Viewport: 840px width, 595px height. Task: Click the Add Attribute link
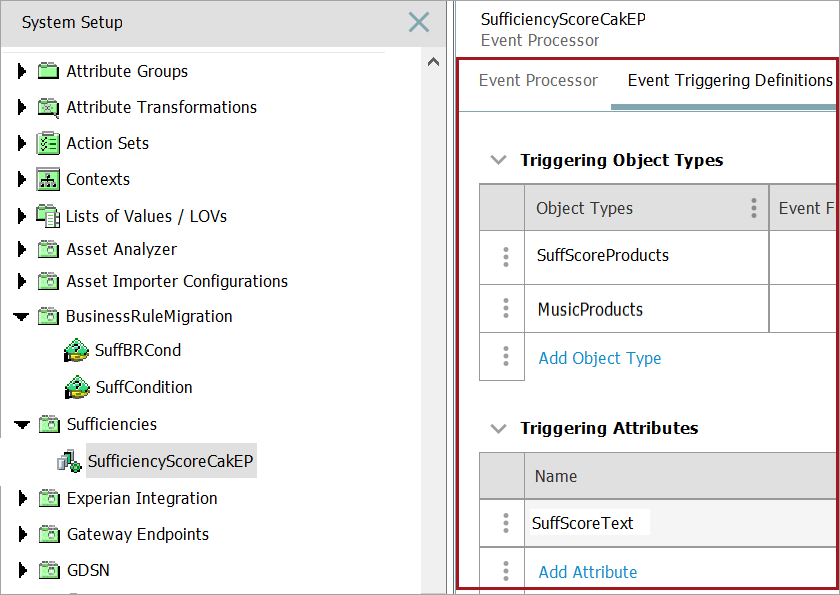[x=588, y=572]
